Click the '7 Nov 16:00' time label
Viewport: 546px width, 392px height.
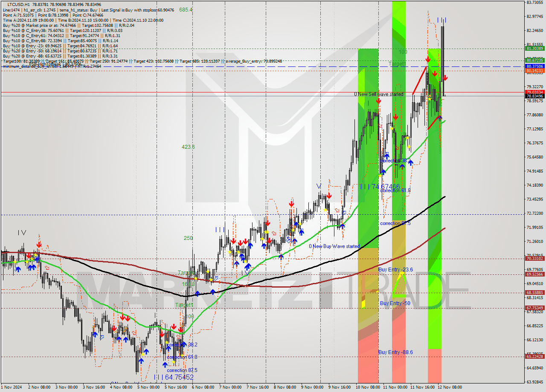click(258, 387)
